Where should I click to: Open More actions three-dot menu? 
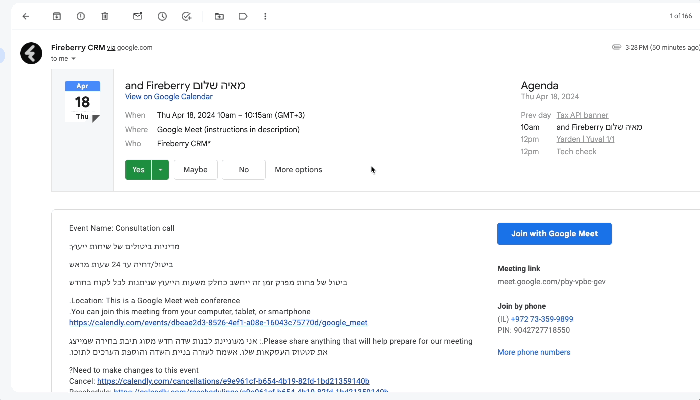(x=265, y=17)
